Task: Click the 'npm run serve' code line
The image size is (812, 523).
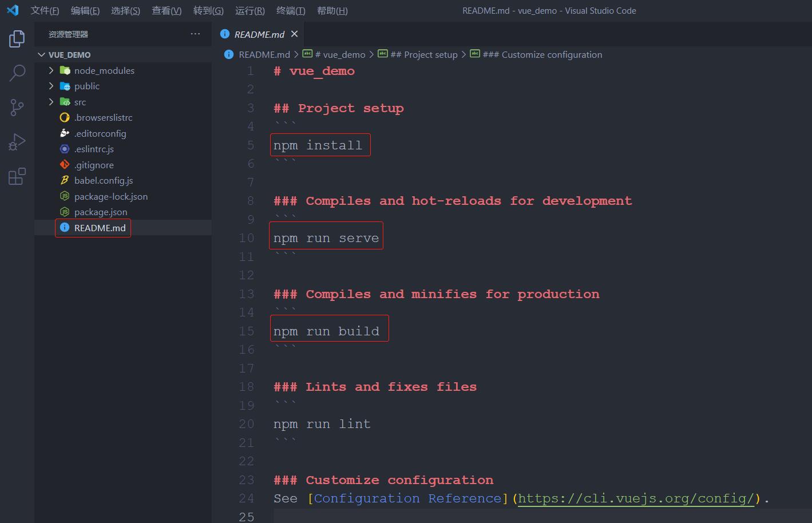Action: tap(326, 238)
